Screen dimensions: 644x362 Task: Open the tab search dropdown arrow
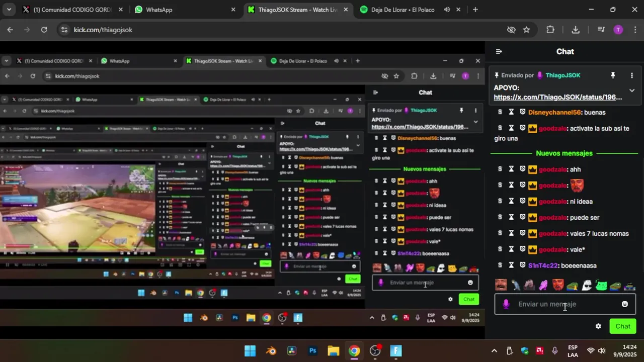9,10
